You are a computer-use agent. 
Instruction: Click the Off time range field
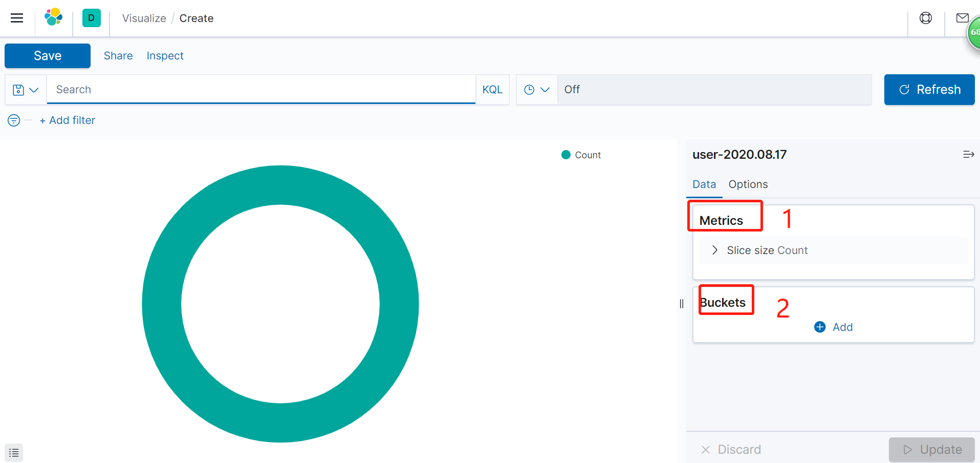point(714,90)
